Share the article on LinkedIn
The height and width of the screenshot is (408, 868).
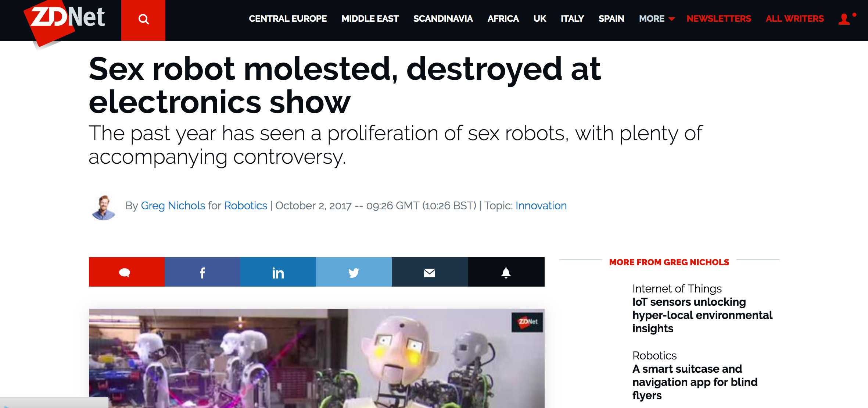coord(278,272)
